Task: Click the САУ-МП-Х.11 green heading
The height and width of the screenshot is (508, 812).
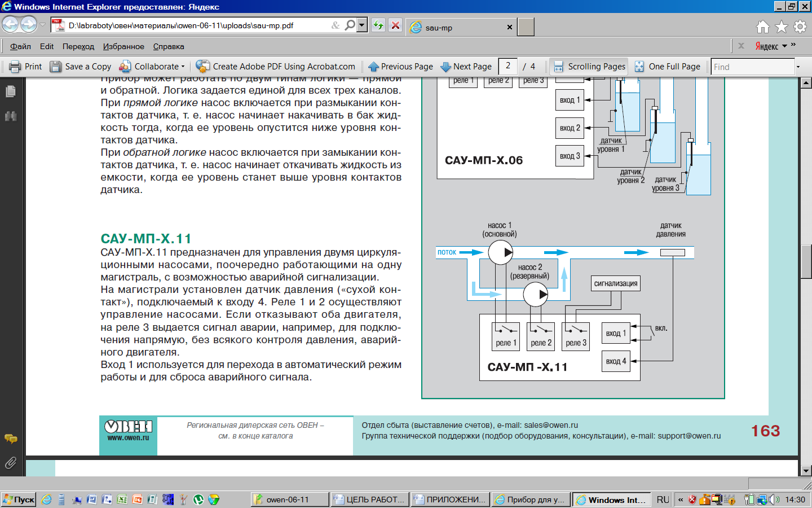Action: pos(146,238)
